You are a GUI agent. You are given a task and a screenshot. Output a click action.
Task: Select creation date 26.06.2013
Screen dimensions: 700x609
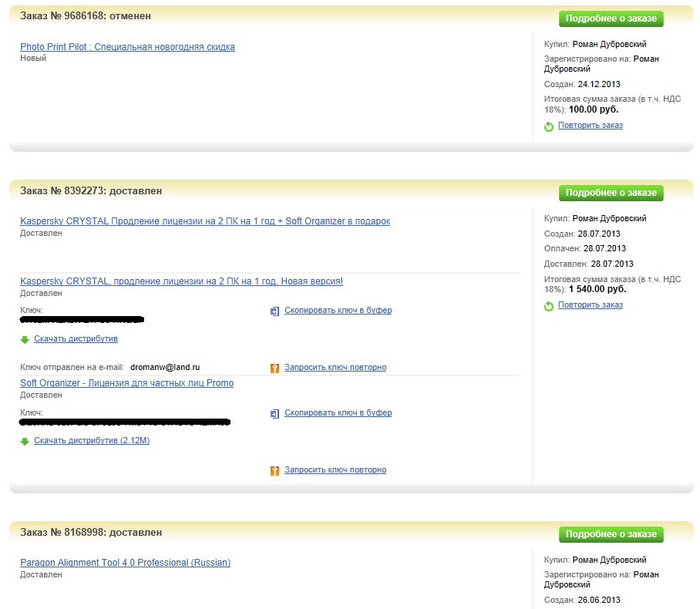[x=599, y=600]
